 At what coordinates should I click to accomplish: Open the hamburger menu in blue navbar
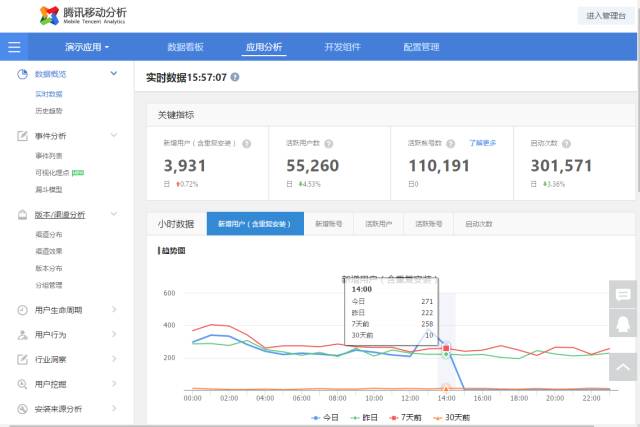(14, 47)
